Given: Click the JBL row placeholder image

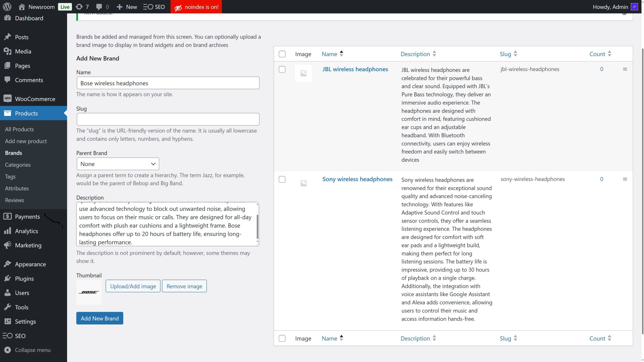Looking at the screenshot, I should coord(303,73).
